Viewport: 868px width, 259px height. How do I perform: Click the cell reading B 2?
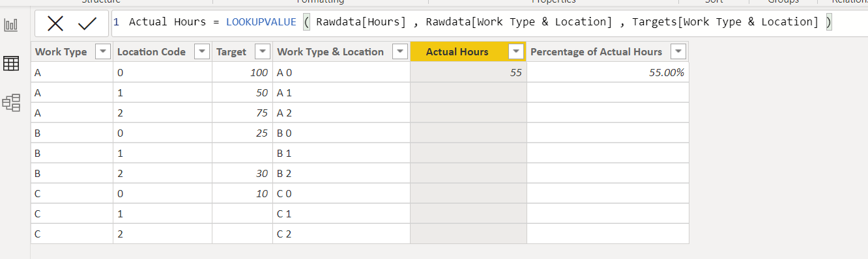click(x=341, y=173)
